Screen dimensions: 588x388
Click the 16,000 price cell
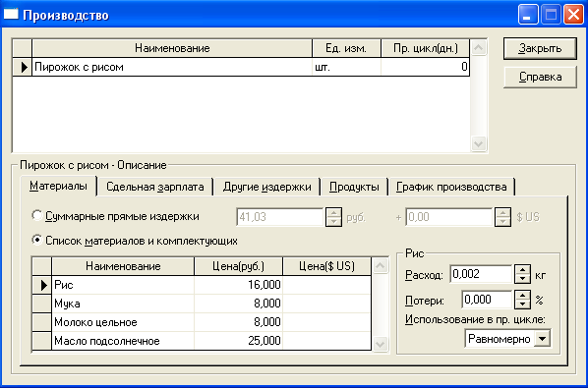(x=238, y=285)
